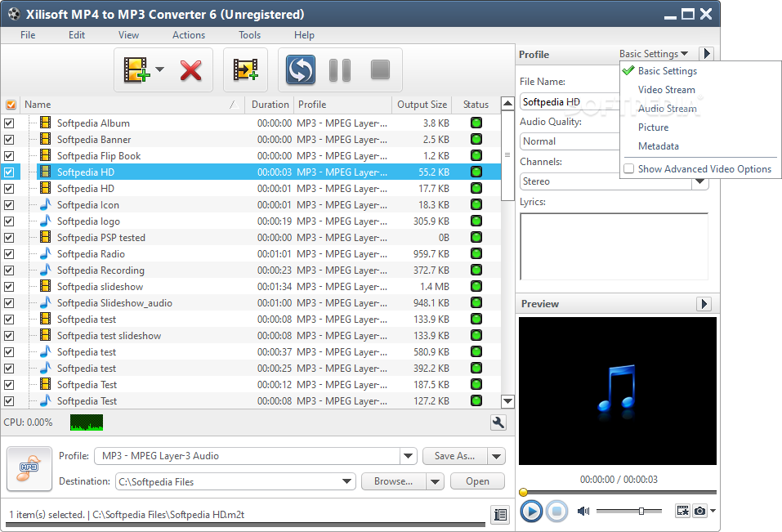Click the scroll down arrow of file list

click(507, 401)
